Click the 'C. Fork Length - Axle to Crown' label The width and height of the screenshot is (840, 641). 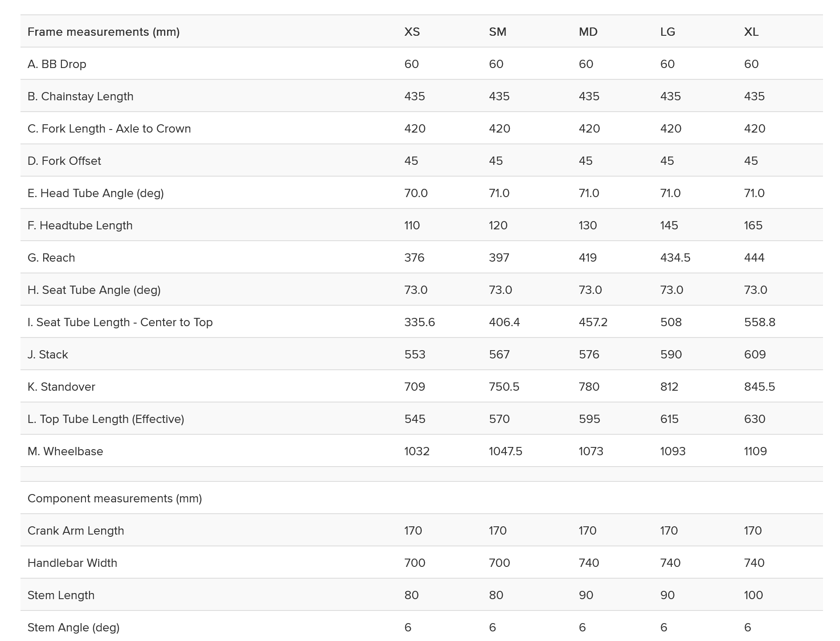click(x=109, y=129)
